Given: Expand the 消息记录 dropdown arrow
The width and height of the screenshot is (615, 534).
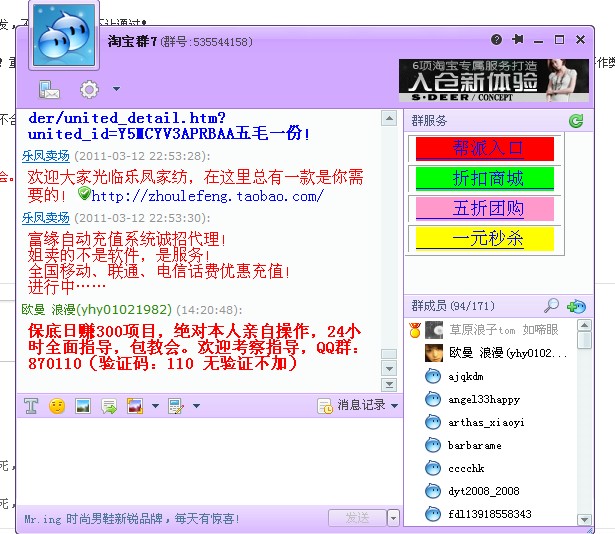Looking at the screenshot, I should pyautogui.click(x=395, y=406).
